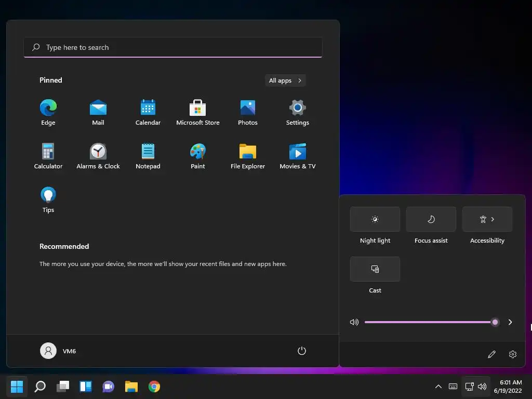532x399 pixels.
Task: Open Settings from the pinned apps
Action: [x=298, y=113]
